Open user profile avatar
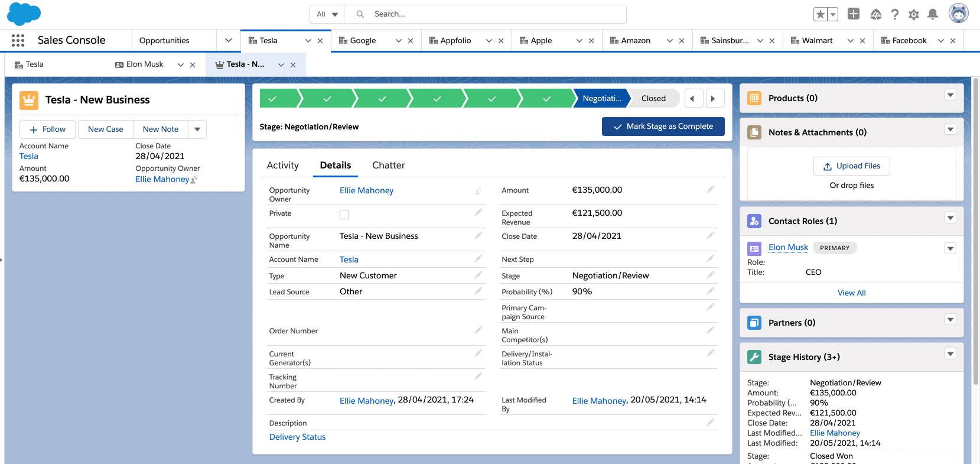 958,13
